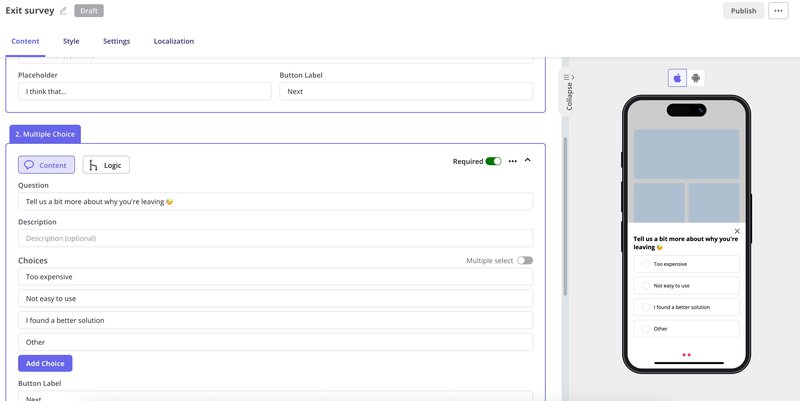
Task: Open the Localization tab
Action: [x=173, y=41]
